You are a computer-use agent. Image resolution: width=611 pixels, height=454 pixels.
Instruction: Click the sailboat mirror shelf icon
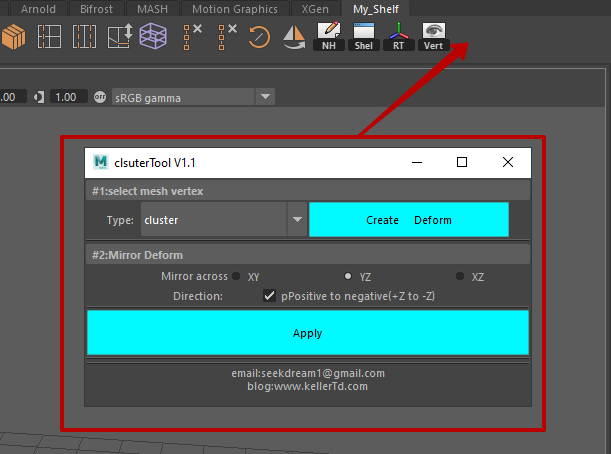[x=294, y=37]
